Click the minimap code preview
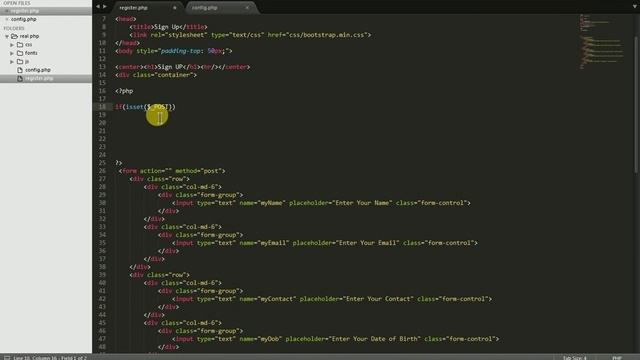This screenshot has height=360, width=640. tap(602, 41)
